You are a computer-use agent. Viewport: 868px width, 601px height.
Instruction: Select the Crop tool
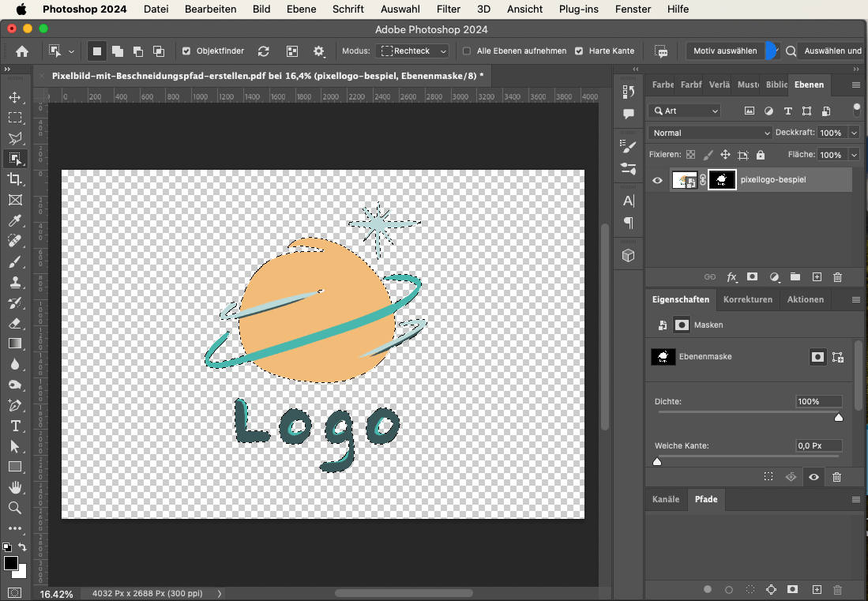click(15, 179)
